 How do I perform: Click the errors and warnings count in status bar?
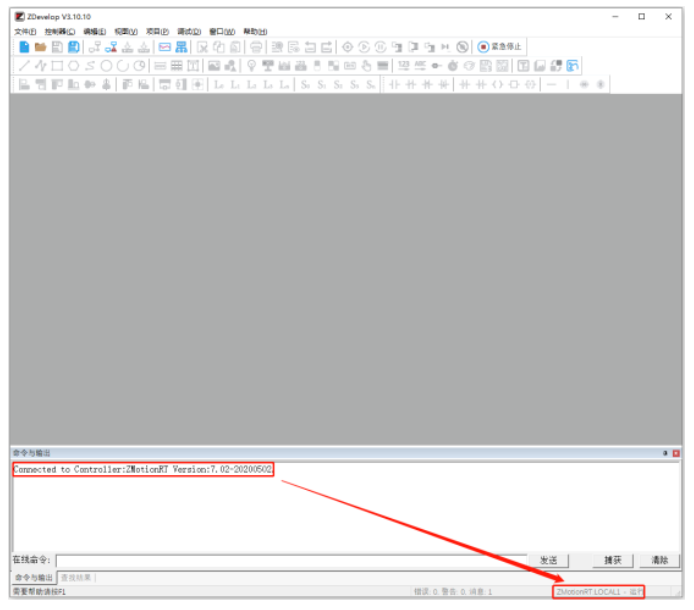(x=452, y=592)
